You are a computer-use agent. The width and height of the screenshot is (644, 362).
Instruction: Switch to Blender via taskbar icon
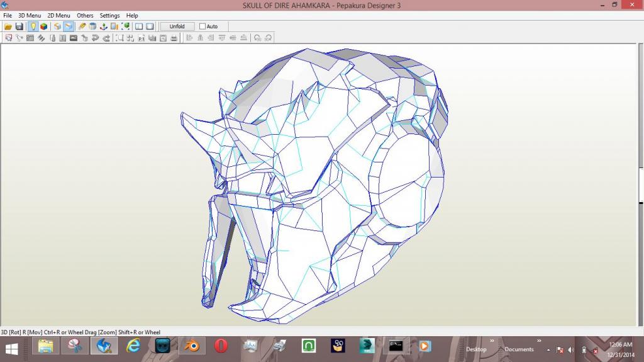191,346
